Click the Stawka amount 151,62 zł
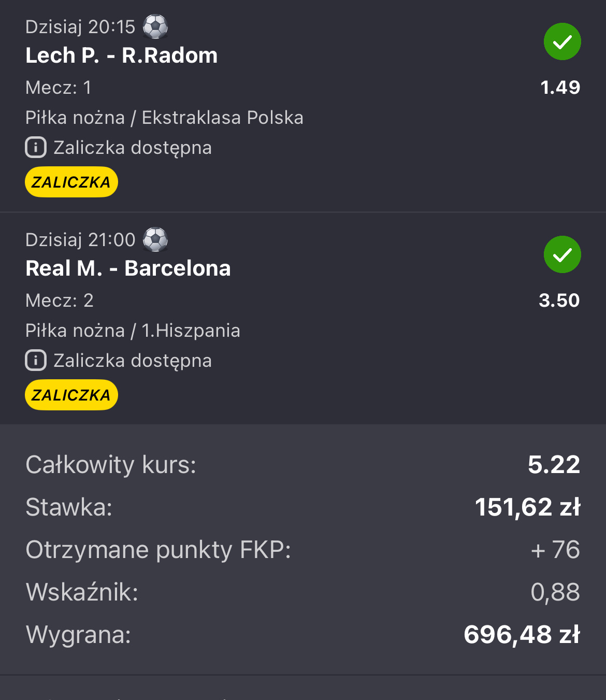The width and height of the screenshot is (606, 700). tap(527, 507)
